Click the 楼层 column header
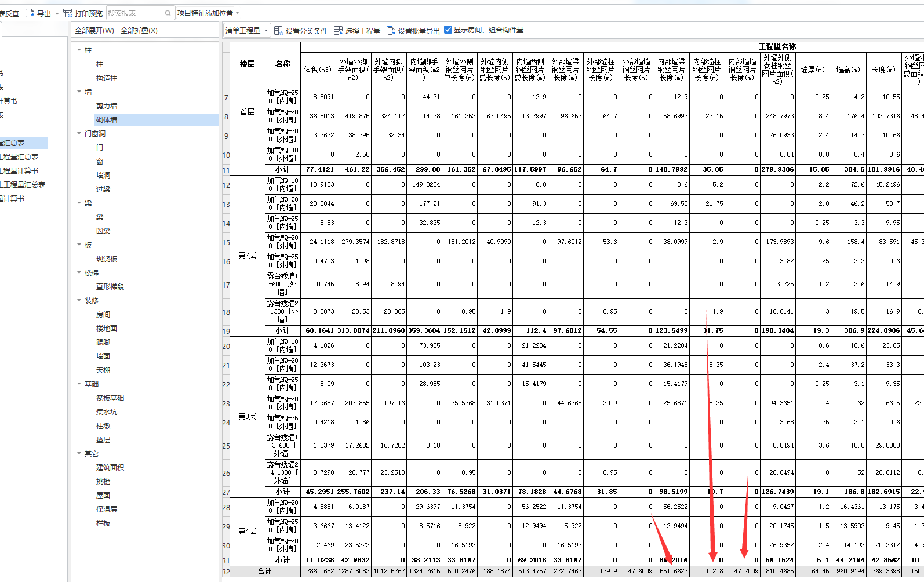The width and height of the screenshot is (924, 582). (x=248, y=64)
